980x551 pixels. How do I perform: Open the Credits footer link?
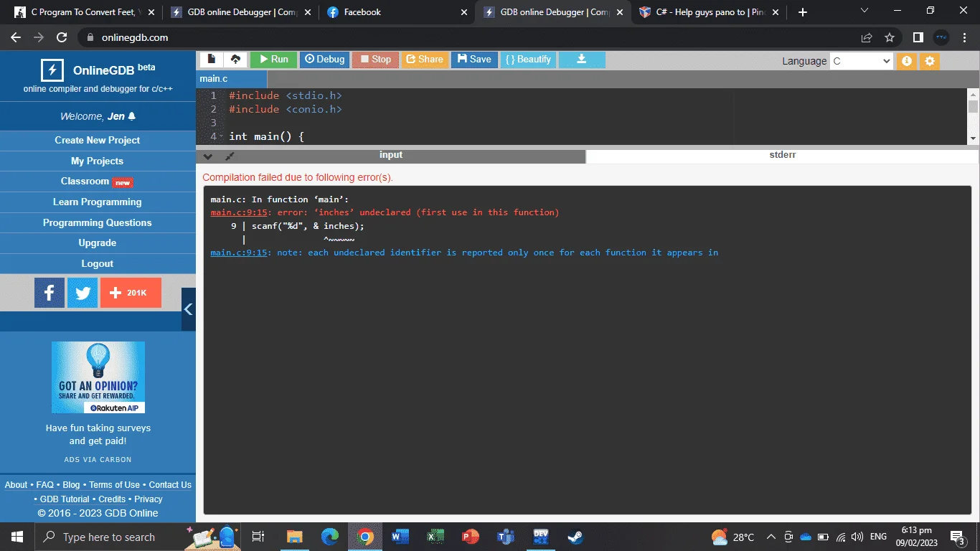pos(112,499)
